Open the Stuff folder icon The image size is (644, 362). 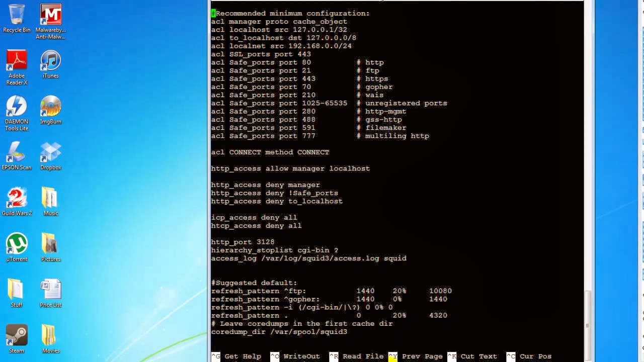pyautogui.click(x=17, y=293)
